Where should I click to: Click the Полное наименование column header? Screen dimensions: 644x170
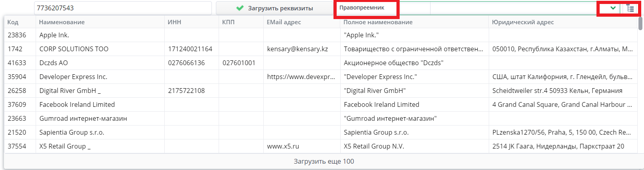point(378,22)
